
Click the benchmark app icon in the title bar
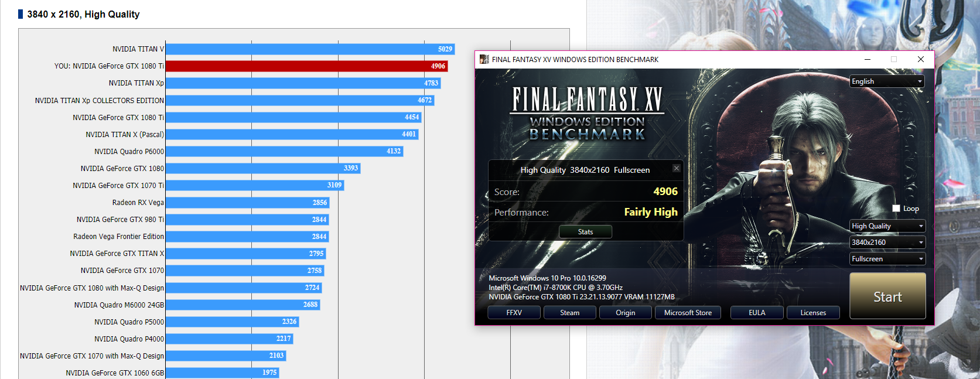pos(484,59)
